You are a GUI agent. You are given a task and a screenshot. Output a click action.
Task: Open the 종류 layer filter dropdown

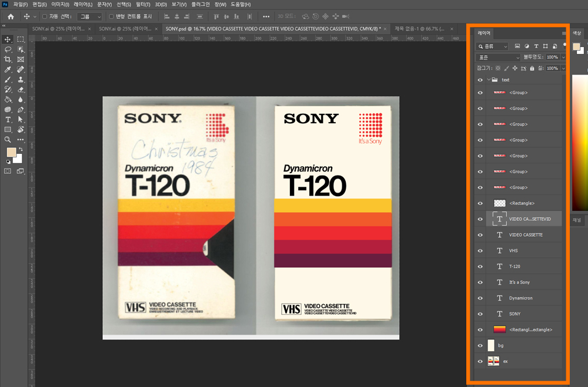pyautogui.click(x=492, y=46)
